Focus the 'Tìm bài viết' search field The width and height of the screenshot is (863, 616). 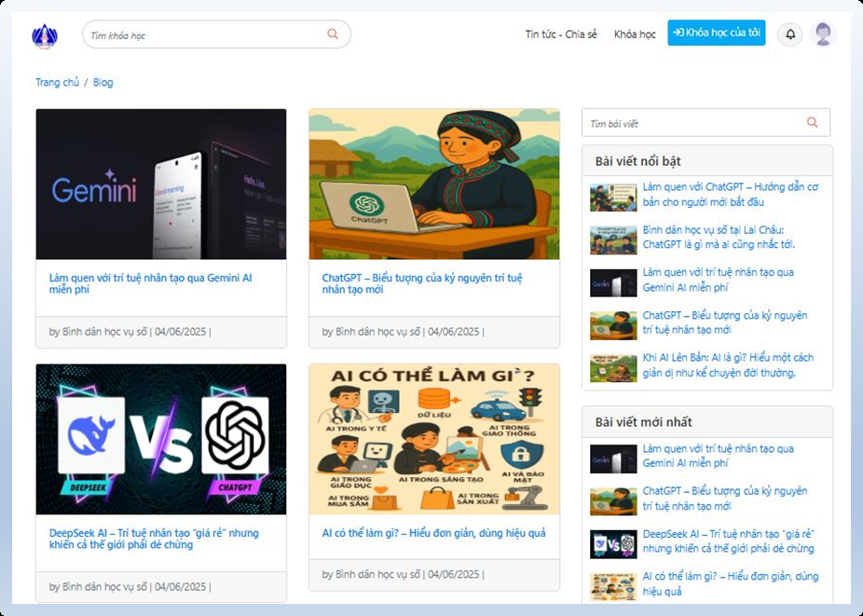tap(694, 123)
